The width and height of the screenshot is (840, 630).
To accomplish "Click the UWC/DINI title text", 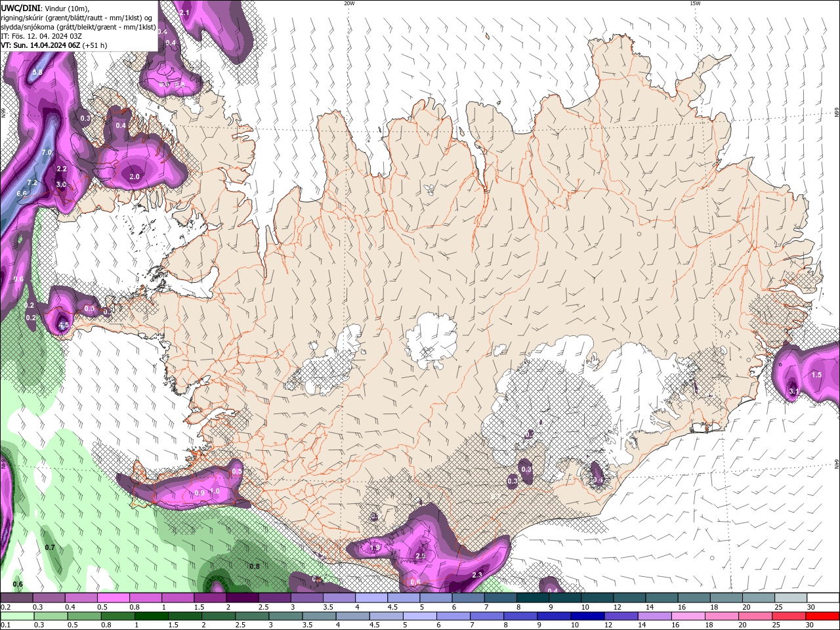I will pyautogui.click(x=20, y=8).
